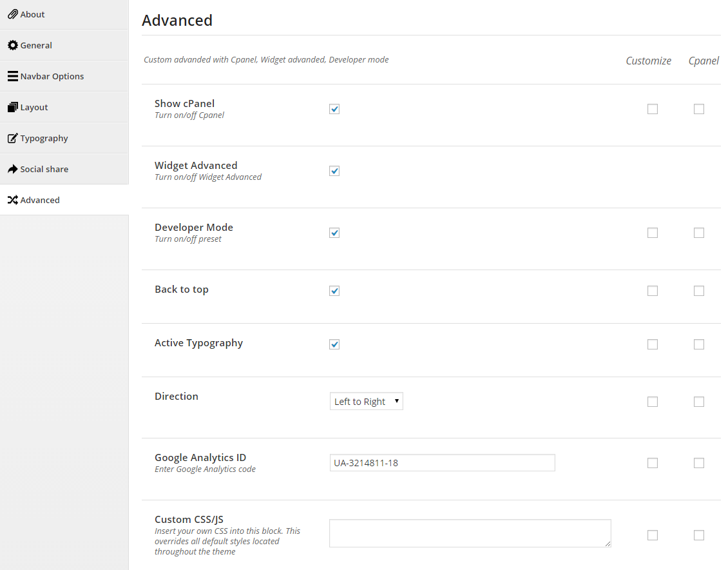Click the paperclip icon beside About
This screenshot has width=728, height=570.
pyautogui.click(x=12, y=14)
